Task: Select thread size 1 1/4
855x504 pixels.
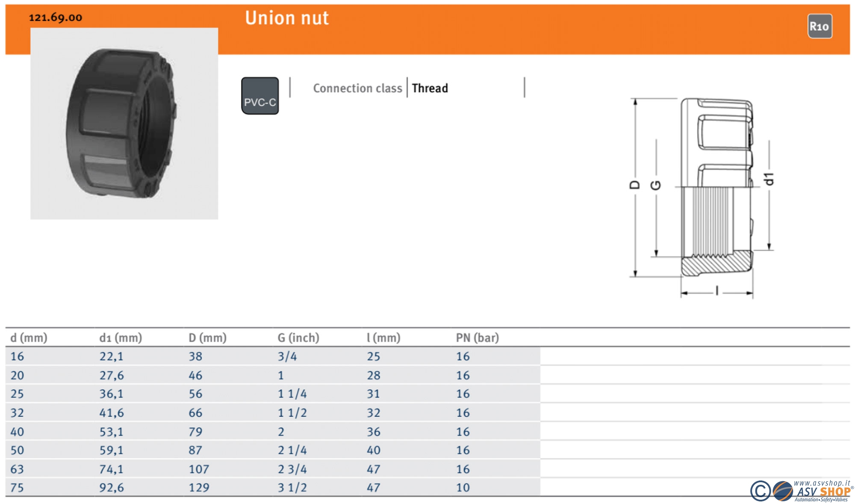Action: tap(292, 394)
